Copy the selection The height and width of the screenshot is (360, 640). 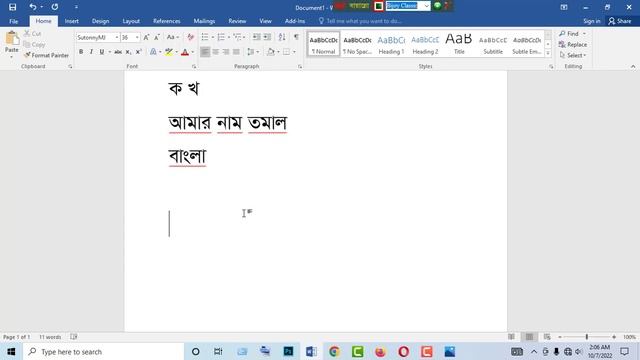(x=34, y=44)
